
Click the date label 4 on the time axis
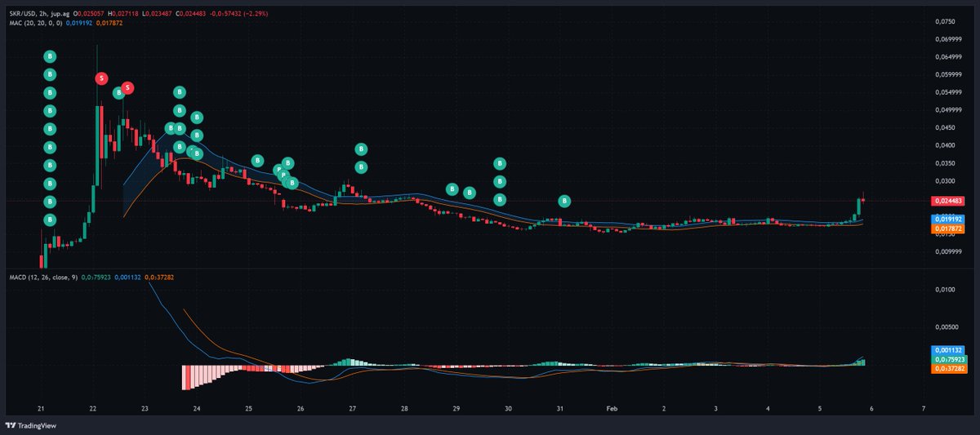point(768,407)
